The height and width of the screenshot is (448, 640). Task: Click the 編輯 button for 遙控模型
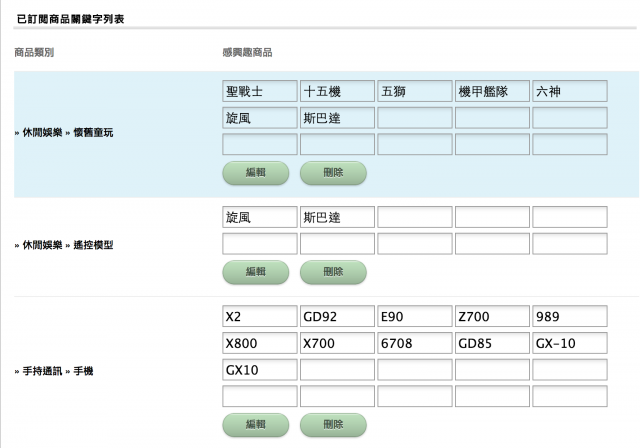256,272
